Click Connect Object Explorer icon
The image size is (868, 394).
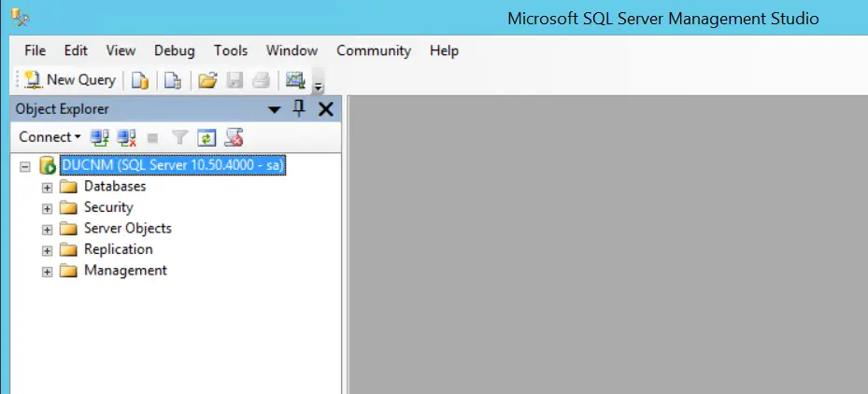pyautogui.click(x=100, y=137)
